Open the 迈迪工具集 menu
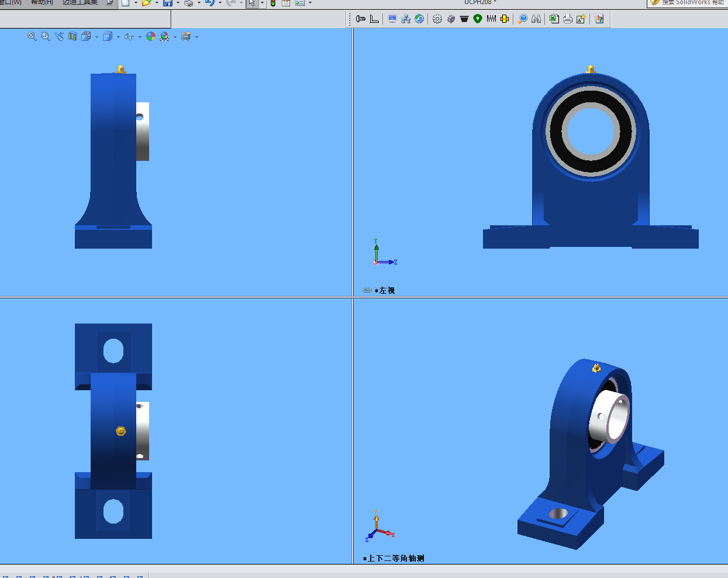The height and width of the screenshot is (578, 728). coord(80,2)
